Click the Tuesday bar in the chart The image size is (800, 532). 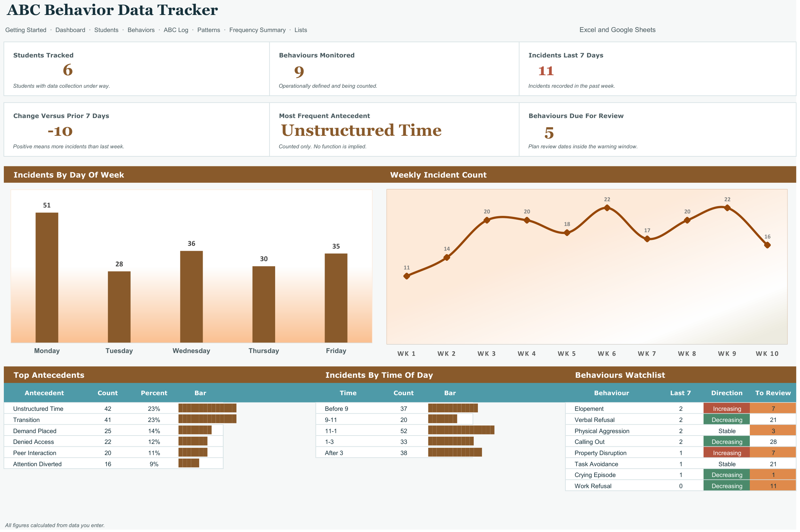pyautogui.click(x=119, y=307)
